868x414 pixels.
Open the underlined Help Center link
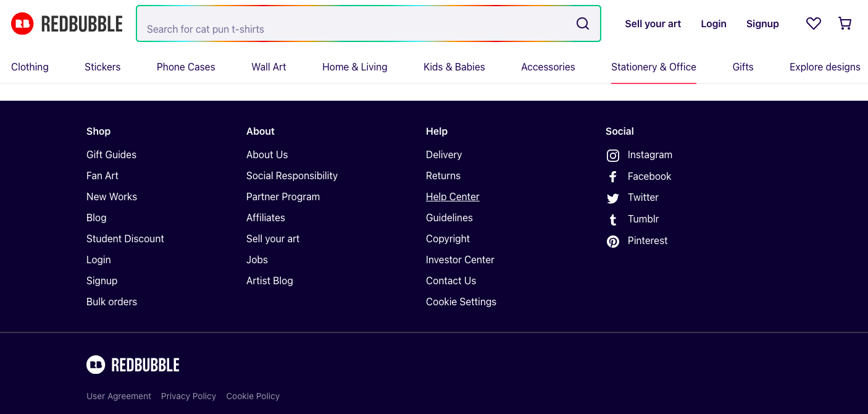point(453,196)
